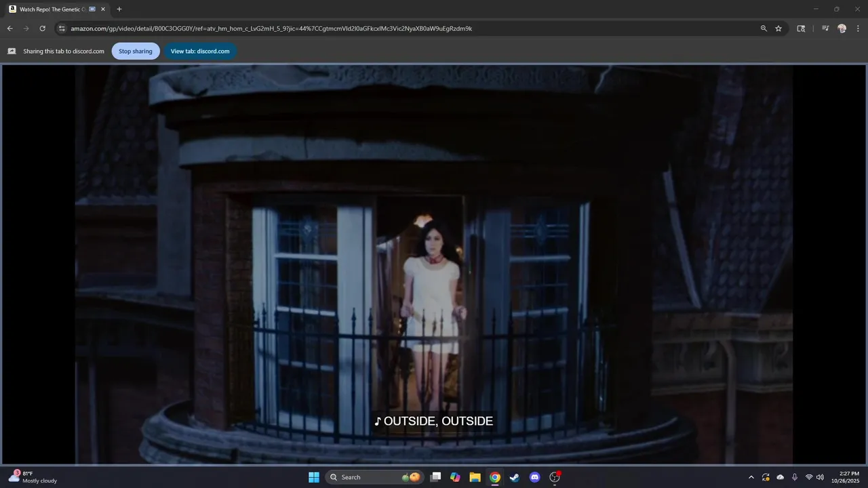Open the weather widget showing 81°F
Viewport: 868px width, 488px height.
click(33, 477)
